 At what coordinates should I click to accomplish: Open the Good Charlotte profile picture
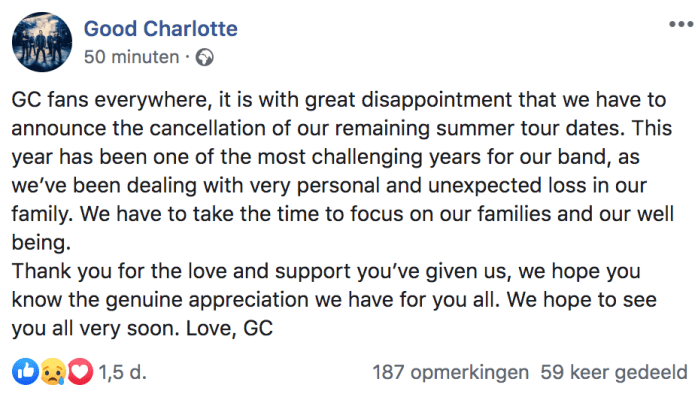click(42, 42)
